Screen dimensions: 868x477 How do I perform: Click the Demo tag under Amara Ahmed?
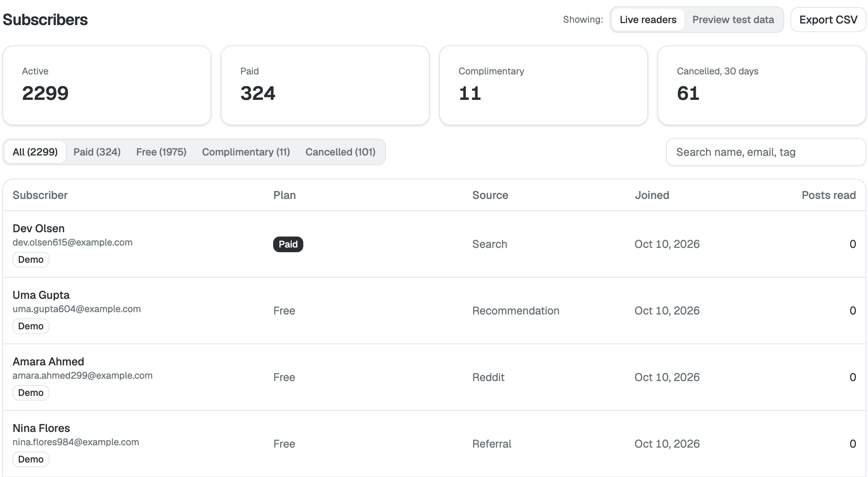pyautogui.click(x=31, y=393)
